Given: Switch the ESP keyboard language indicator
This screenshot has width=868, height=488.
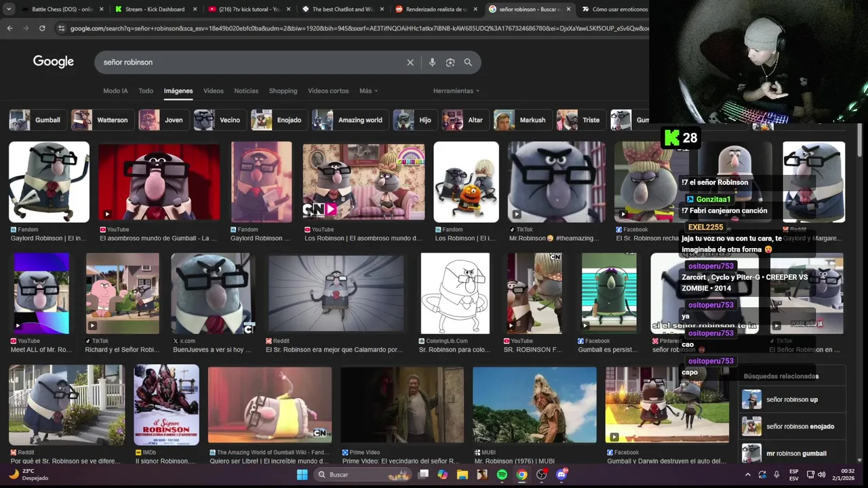Looking at the screenshot, I should click(793, 474).
